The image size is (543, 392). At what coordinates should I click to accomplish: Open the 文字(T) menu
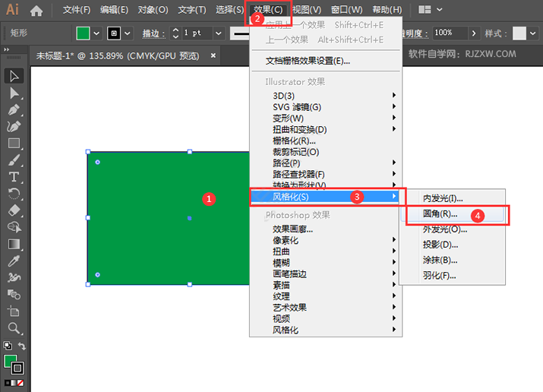tap(192, 10)
